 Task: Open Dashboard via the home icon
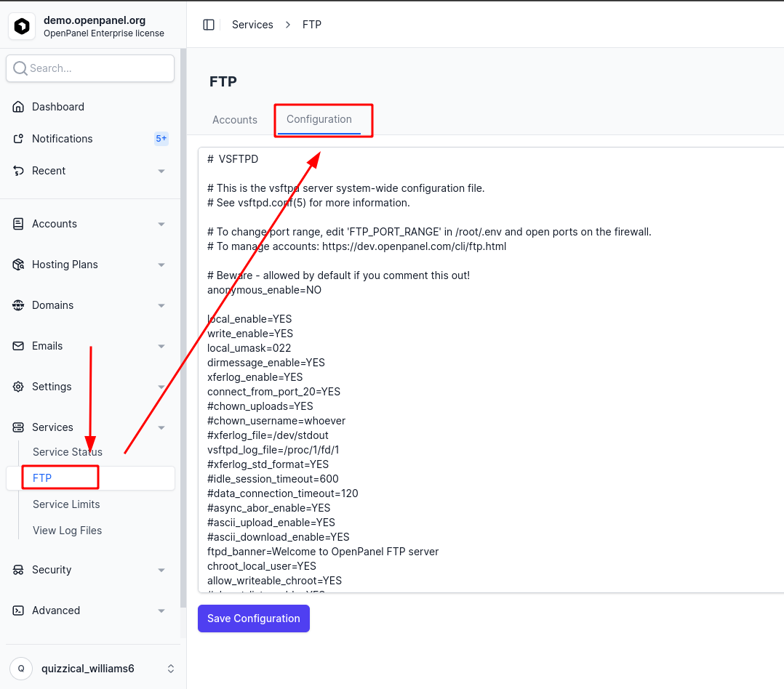pos(18,106)
